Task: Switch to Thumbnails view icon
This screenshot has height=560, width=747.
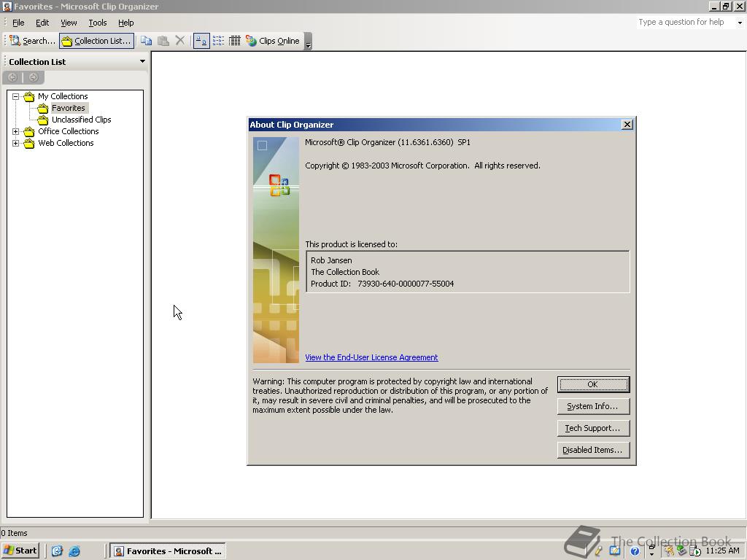Action: pyautogui.click(x=201, y=41)
